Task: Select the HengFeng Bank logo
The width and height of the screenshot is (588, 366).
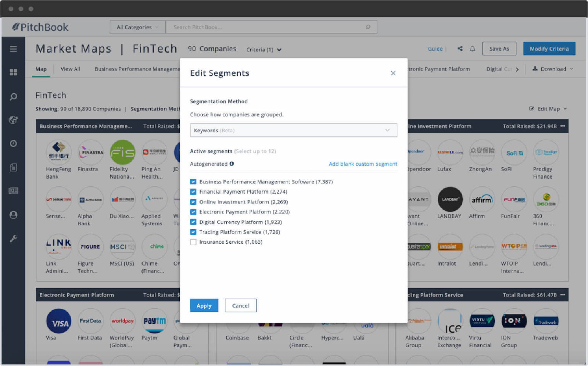Action: (59, 152)
